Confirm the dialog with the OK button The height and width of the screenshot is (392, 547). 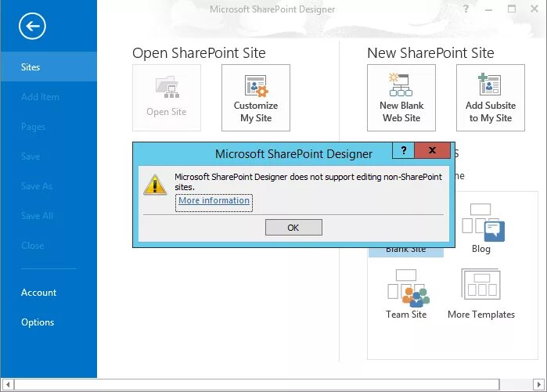293,228
